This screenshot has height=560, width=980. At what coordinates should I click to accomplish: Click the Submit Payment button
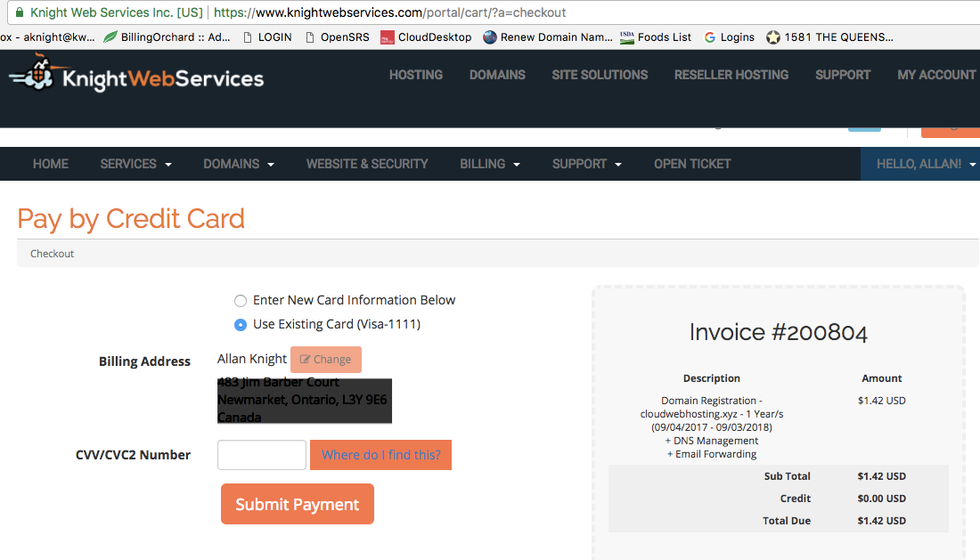[x=298, y=504]
